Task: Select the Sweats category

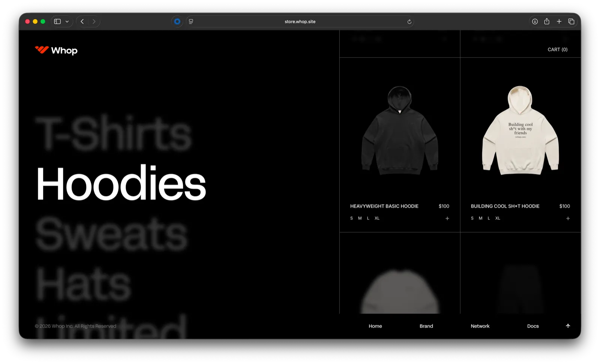Action: coord(111,234)
